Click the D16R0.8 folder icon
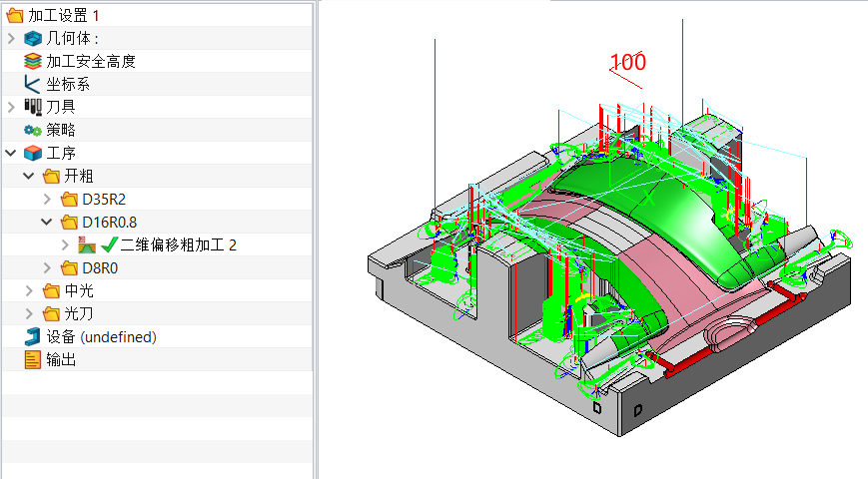 pos(69,222)
